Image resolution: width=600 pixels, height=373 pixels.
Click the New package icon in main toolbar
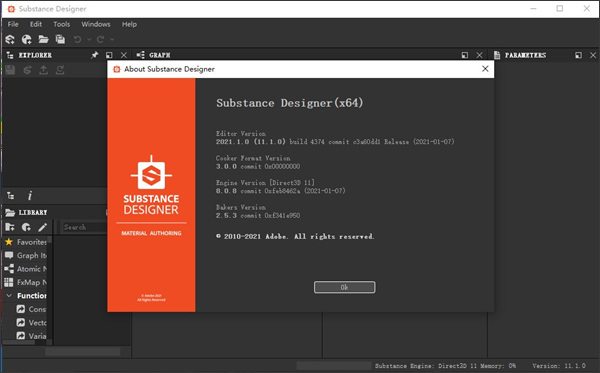26,39
